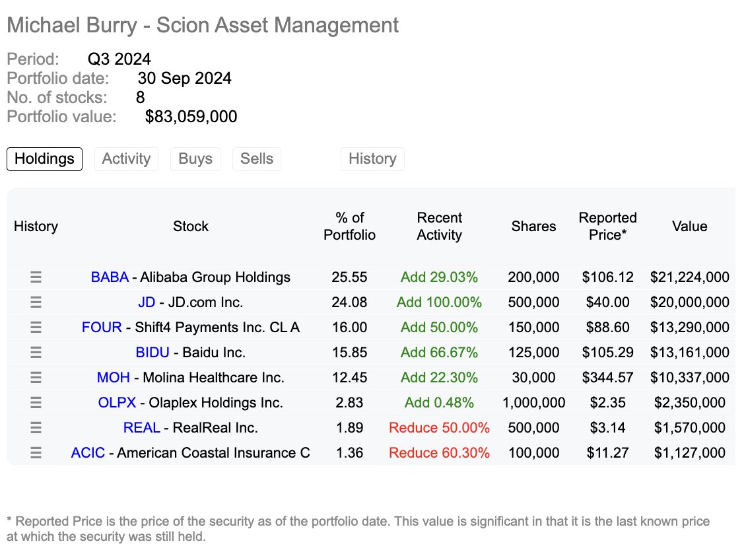Open history icon for Shift4 Payments
Screen dimensions: 746x560
(36, 327)
